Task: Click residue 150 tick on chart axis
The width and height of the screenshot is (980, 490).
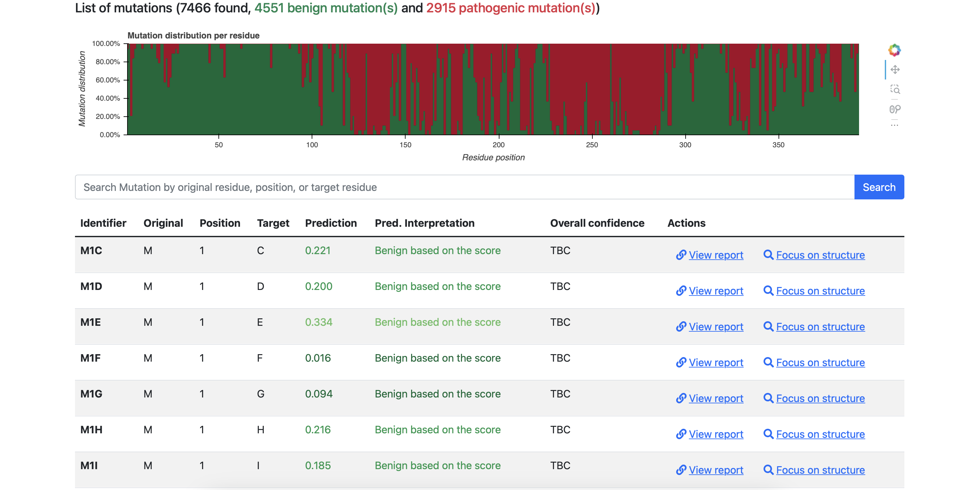Action: point(405,145)
